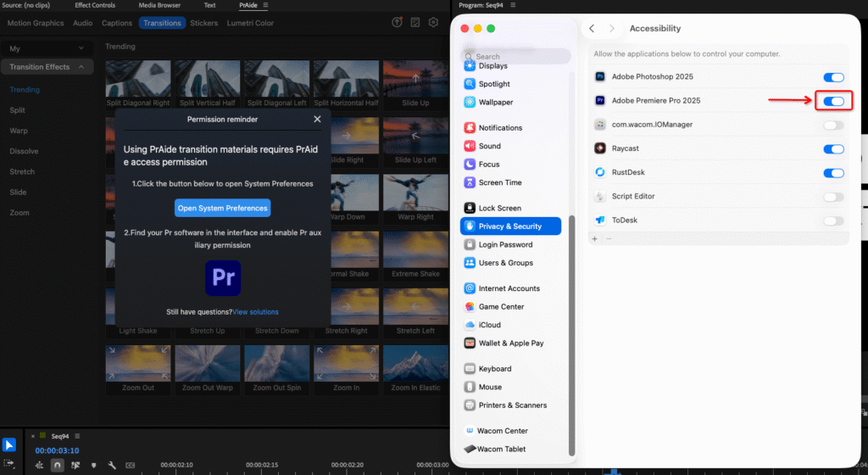Viewport: 868px width, 475px height.
Task: Enable com.wacom.IOManager accessibility switch
Action: tap(833, 126)
